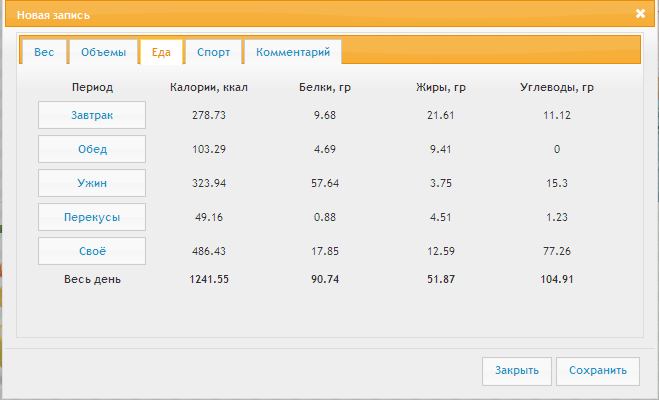This screenshot has height=400, width=659.
Task: Switch to the Вес tab
Action: click(44, 52)
